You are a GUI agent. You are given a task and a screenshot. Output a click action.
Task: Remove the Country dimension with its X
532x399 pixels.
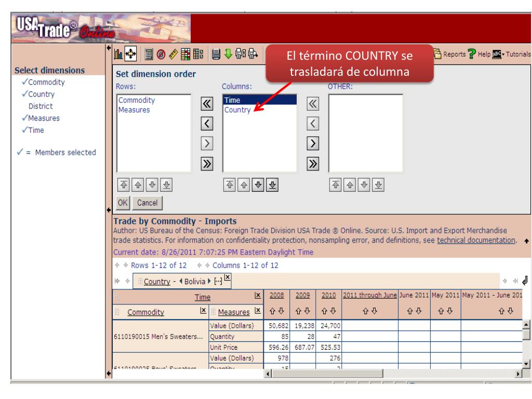point(228,277)
